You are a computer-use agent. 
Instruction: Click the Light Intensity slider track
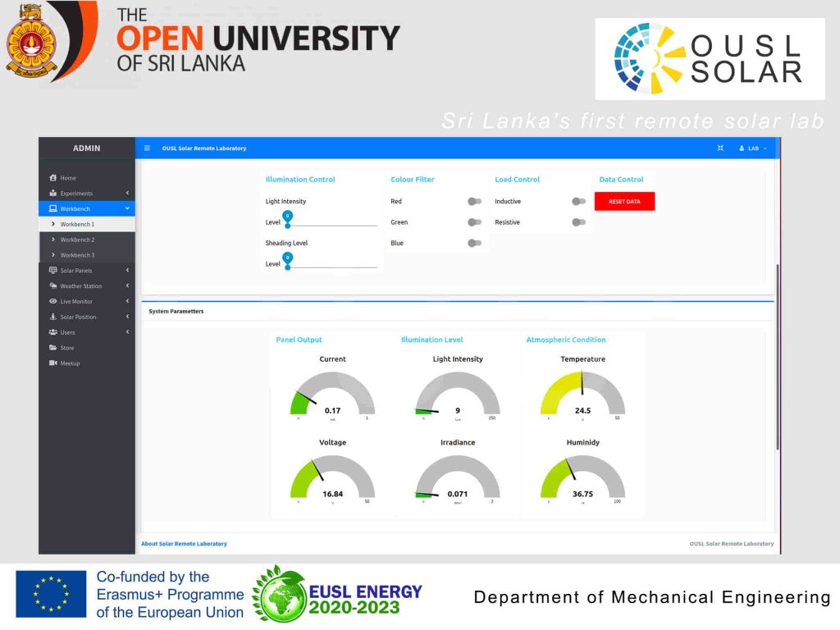332,226
